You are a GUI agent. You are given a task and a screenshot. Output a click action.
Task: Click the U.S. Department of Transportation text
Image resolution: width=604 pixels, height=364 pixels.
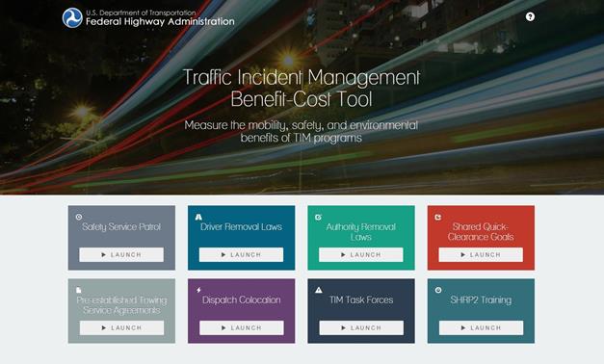[x=141, y=13]
